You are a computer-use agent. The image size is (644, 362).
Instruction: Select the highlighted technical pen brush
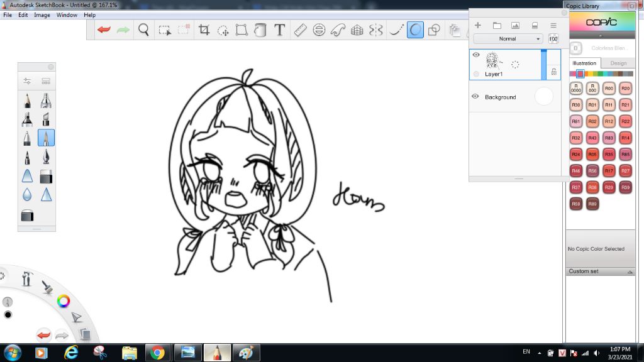(46, 138)
